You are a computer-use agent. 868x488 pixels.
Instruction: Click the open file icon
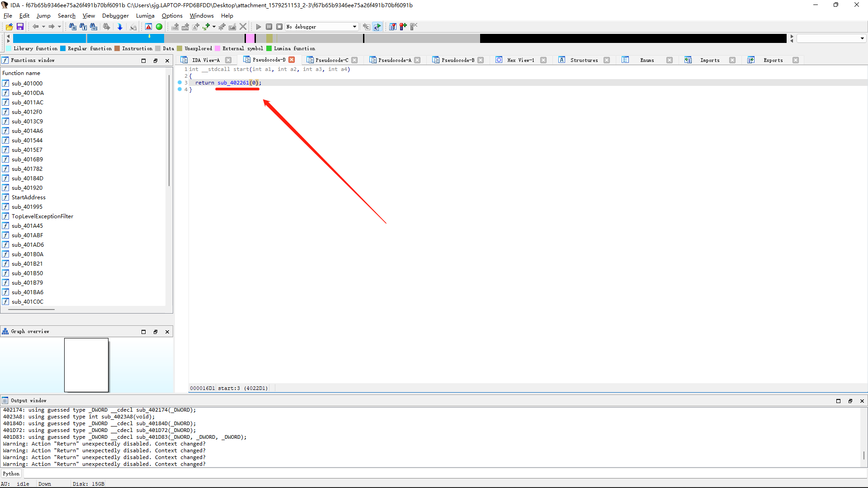[9, 27]
